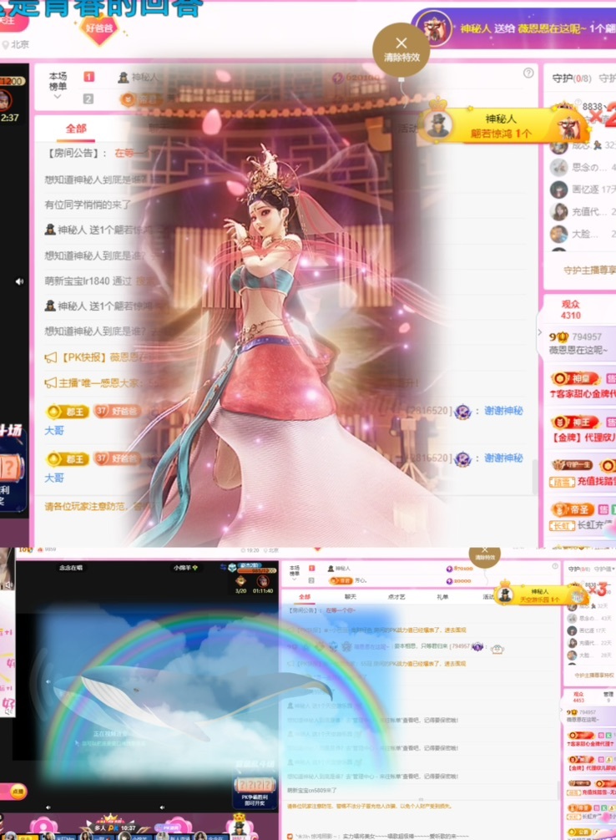
Task: Click the 守护一生 badge, upper list
Action: 573,465
